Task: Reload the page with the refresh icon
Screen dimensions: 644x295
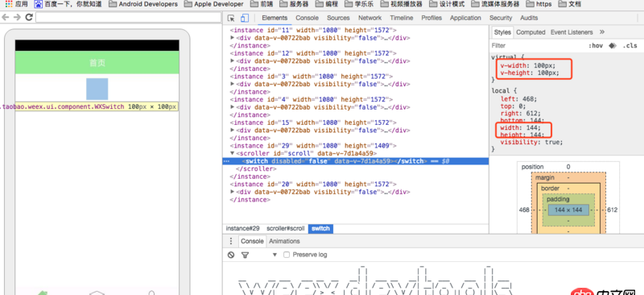Action: coord(29,17)
